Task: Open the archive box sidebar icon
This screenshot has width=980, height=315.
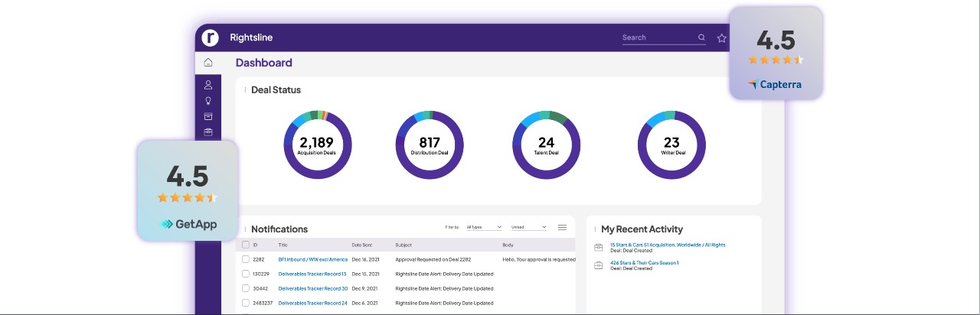Action: (x=208, y=116)
